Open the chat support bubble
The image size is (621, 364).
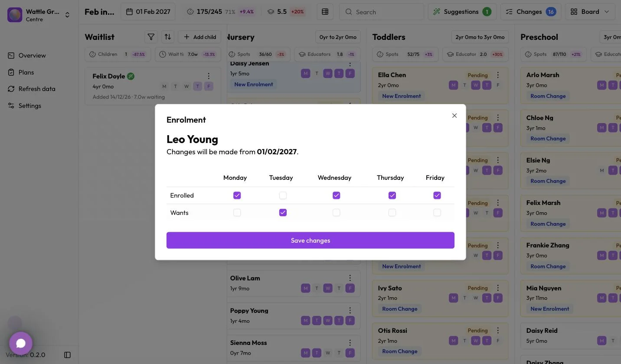point(21,343)
